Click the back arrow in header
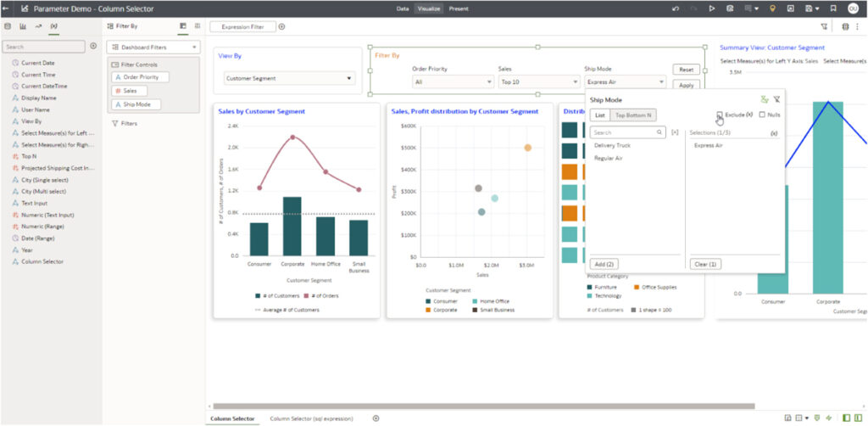 point(8,8)
